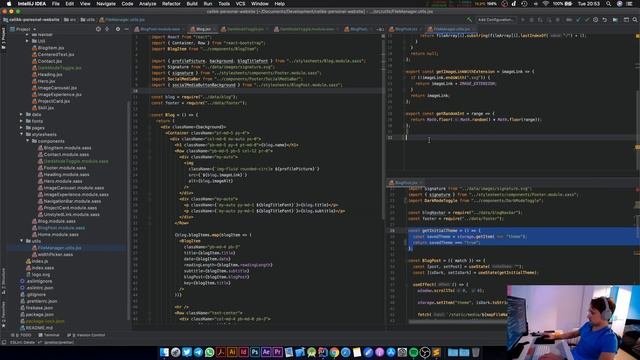
Task: Select Footer.module.sass in the tree
Action: (x=62, y=168)
